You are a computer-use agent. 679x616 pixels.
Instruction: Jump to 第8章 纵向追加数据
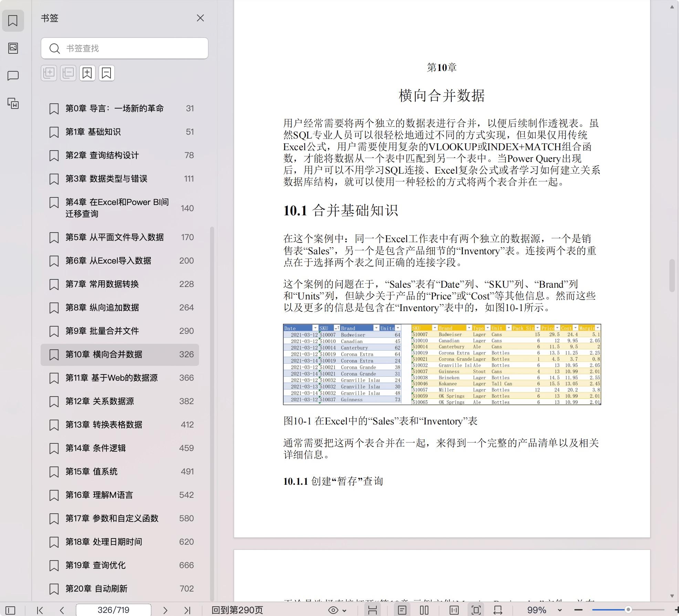[120, 308]
